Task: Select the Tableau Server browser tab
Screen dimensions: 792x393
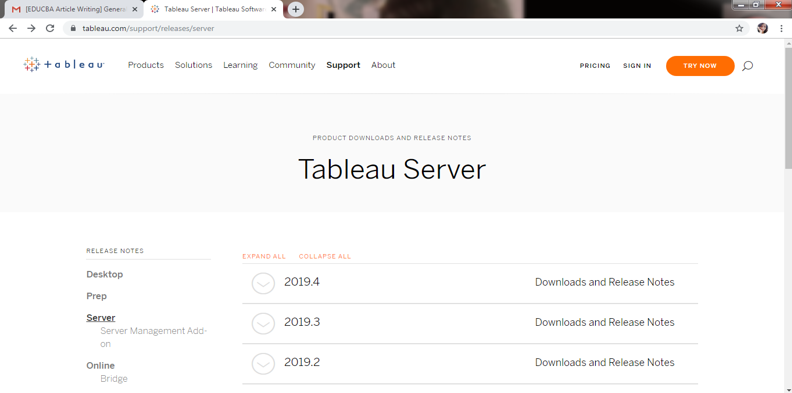Action: (x=213, y=9)
